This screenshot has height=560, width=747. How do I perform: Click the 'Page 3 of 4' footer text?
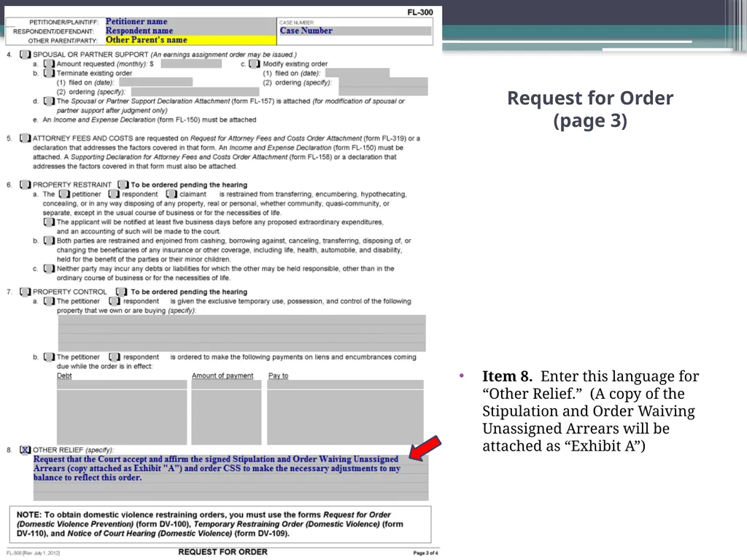pyautogui.click(x=425, y=553)
